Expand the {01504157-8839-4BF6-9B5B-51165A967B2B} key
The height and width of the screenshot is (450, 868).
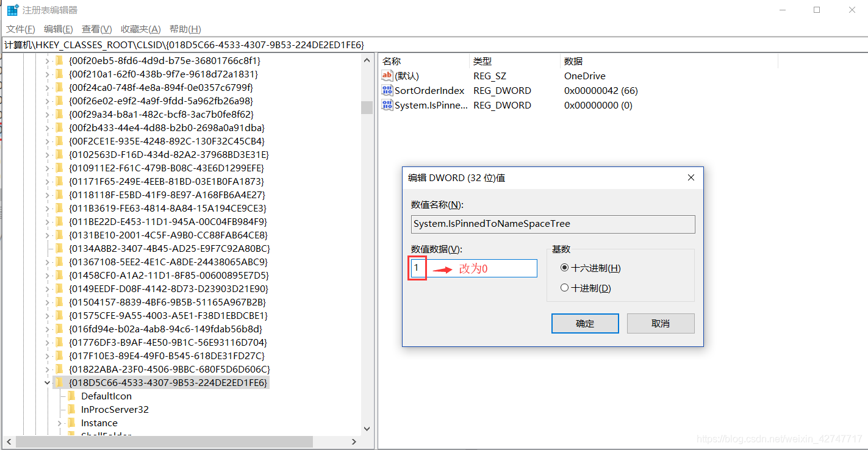48,302
